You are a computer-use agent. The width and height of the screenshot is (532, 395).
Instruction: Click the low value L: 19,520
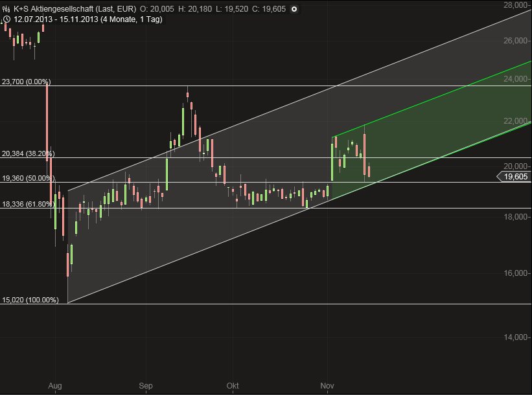(232, 9)
